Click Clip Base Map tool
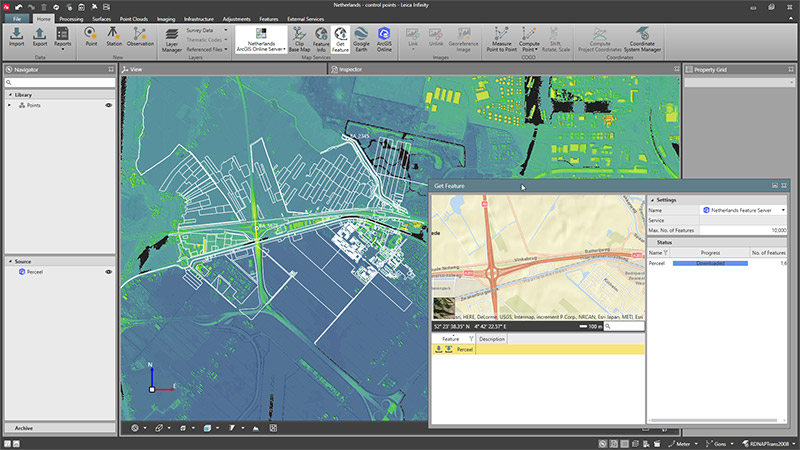This screenshot has height=450, width=800. pyautogui.click(x=299, y=39)
